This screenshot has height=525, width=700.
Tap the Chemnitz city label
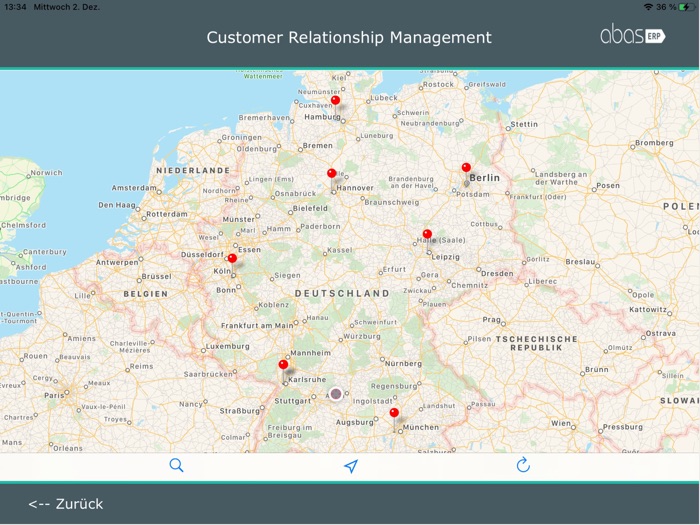470,285
